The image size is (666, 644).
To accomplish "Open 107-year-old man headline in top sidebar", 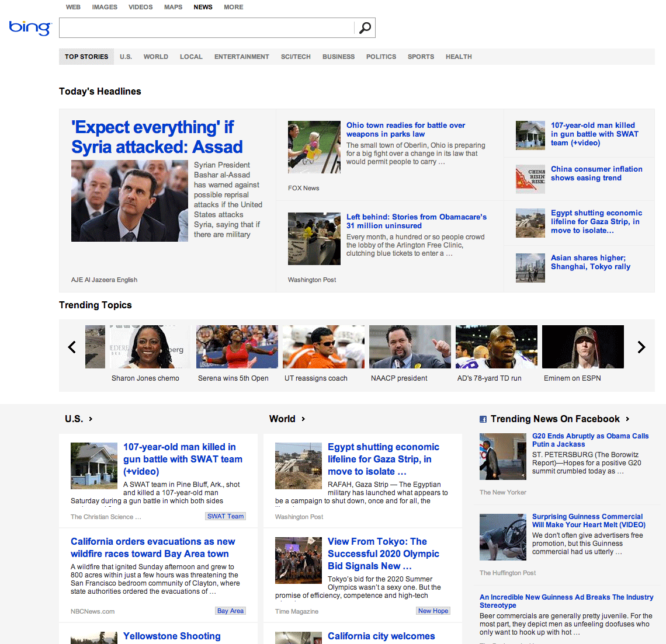I will (x=595, y=134).
